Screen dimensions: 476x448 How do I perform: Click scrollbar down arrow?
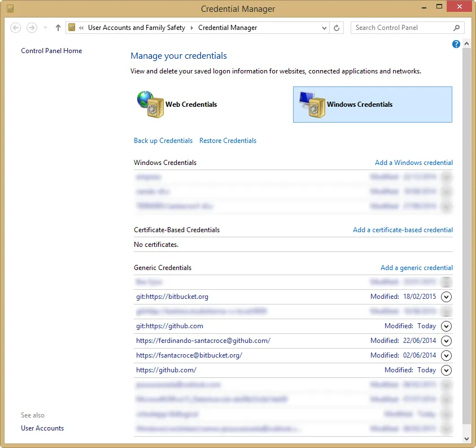point(466,438)
